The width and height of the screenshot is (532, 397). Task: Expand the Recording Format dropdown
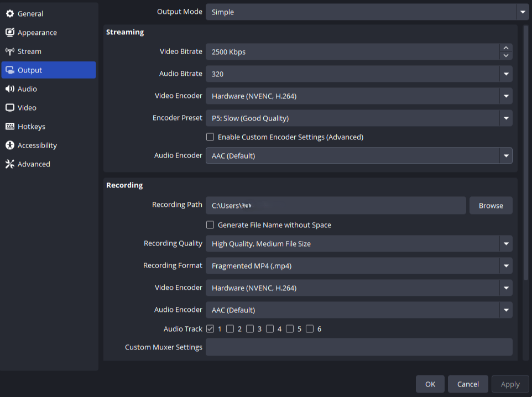click(505, 266)
